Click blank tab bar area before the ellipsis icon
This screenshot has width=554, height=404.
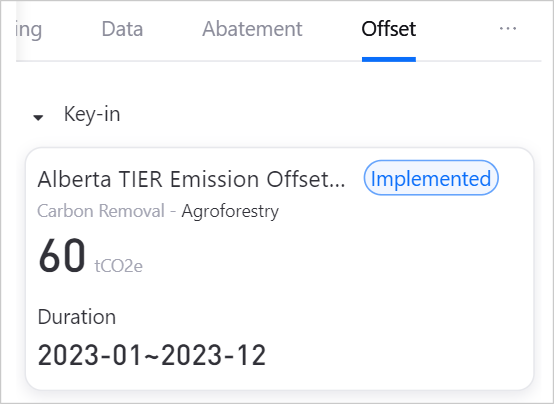tap(458, 29)
